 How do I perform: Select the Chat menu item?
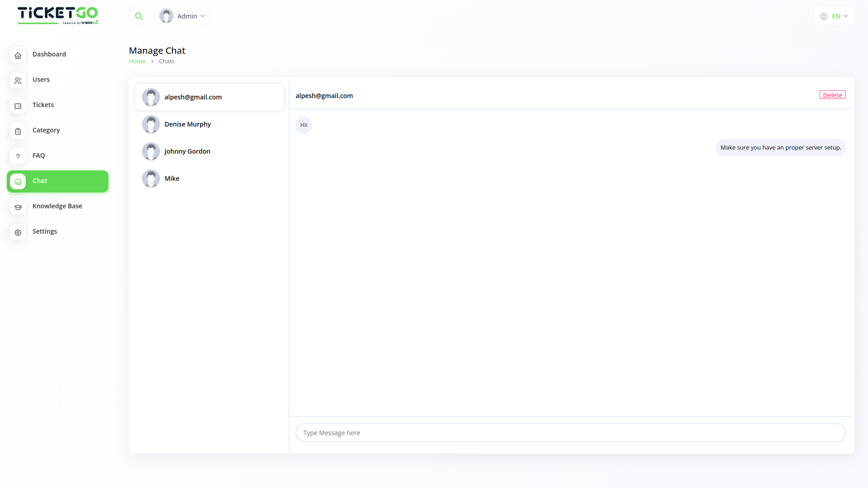[x=57, y=181]
